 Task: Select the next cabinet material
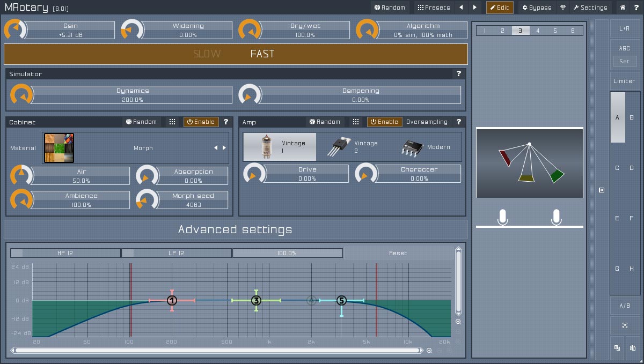coord(224,148)
